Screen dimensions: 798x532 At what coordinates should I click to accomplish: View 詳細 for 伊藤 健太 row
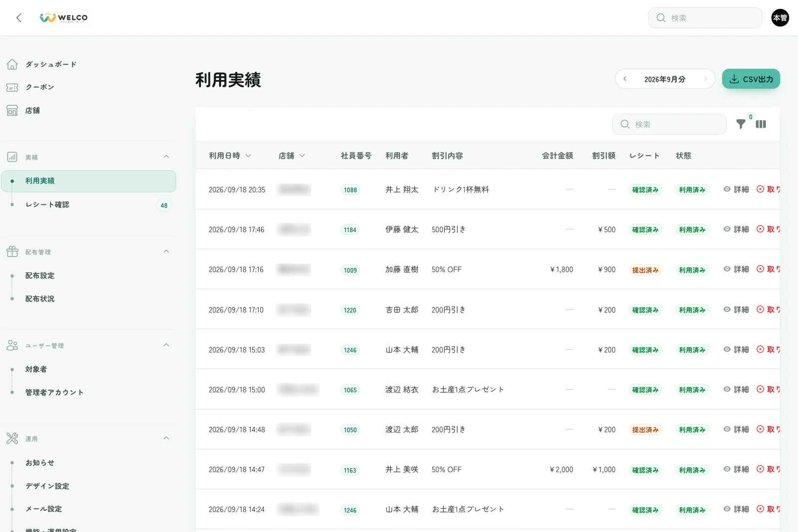click(736, 229)
